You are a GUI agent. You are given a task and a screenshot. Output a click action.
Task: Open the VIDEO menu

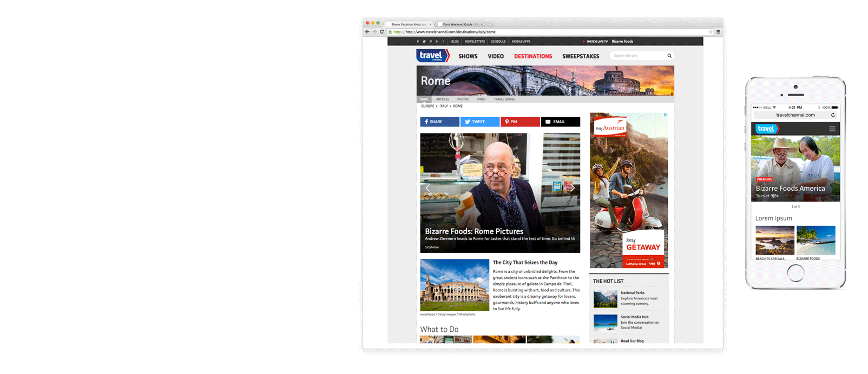[x=496, y=56]
